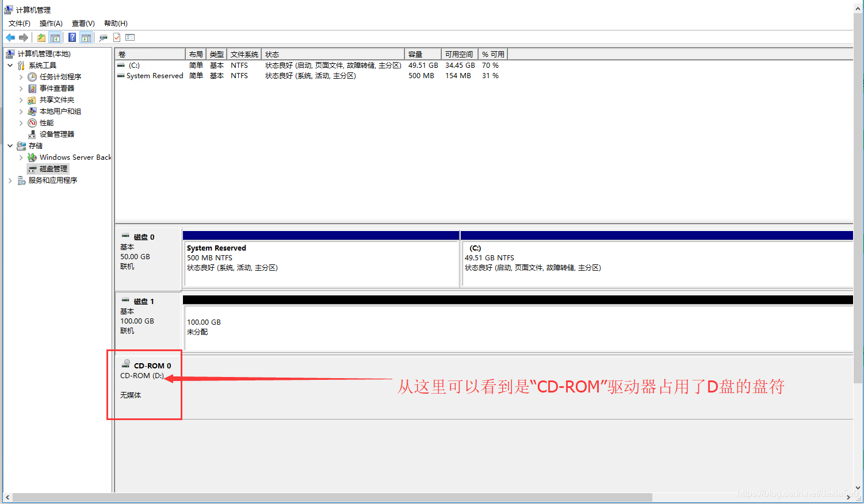This screenshot has width=864, height=504.
Task: Open the 操作(A) menu
Action: point(51,23)
